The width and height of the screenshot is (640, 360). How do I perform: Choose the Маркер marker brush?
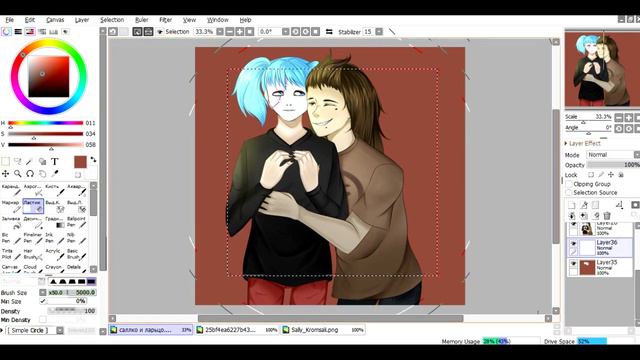point(11,206)
